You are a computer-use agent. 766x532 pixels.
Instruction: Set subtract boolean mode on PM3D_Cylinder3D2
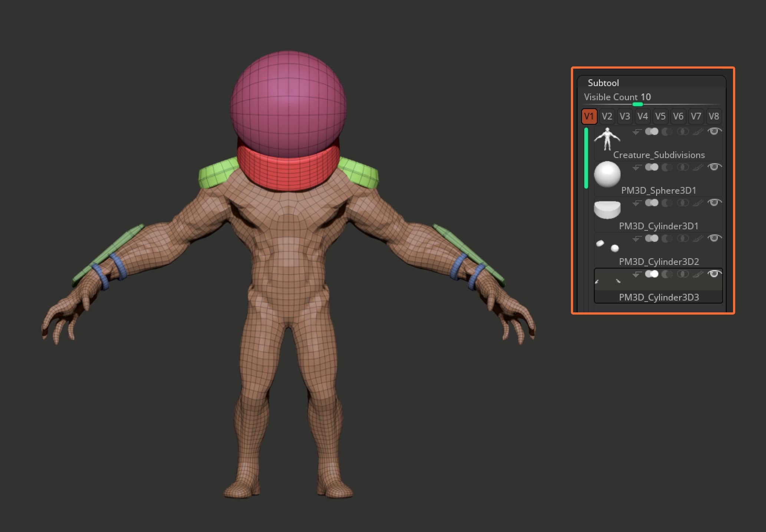(x=667, y=239)
